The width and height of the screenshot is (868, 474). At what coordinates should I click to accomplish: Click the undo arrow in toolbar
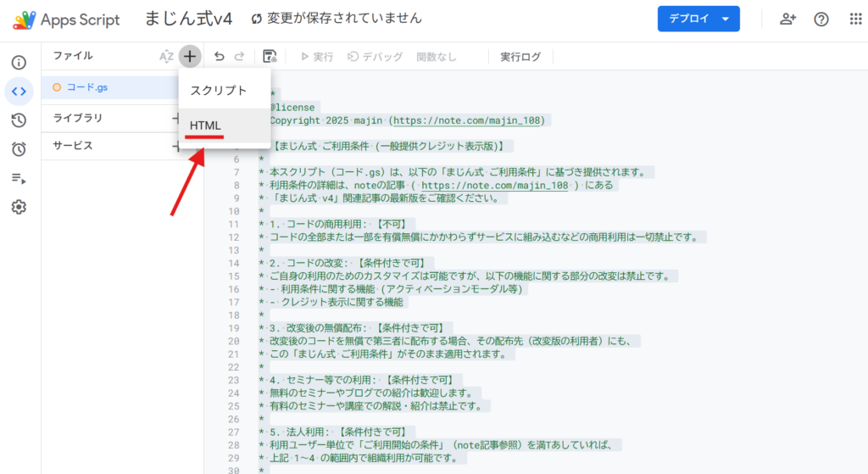[220, 57]
